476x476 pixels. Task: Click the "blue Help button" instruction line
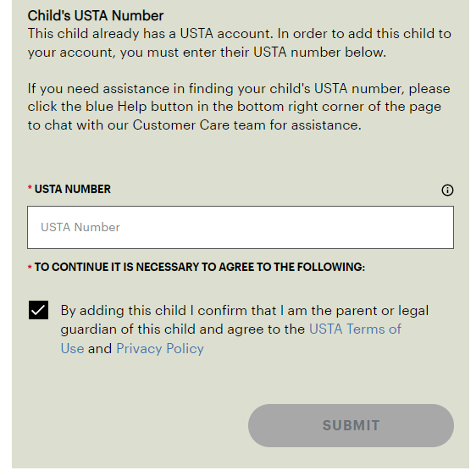coord(235,107)
